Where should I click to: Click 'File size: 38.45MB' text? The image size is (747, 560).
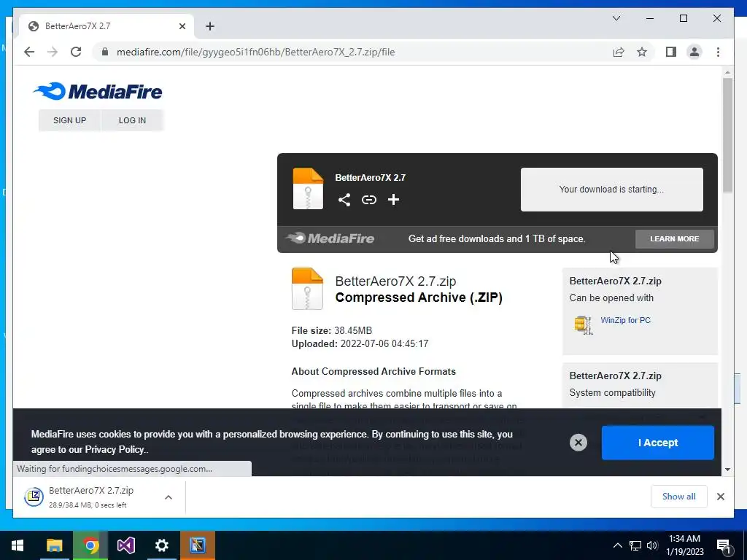coord(332,330)
